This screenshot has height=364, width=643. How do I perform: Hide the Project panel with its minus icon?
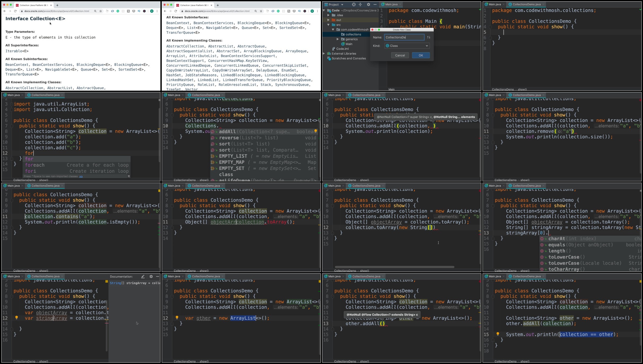(x=375, y=5)
